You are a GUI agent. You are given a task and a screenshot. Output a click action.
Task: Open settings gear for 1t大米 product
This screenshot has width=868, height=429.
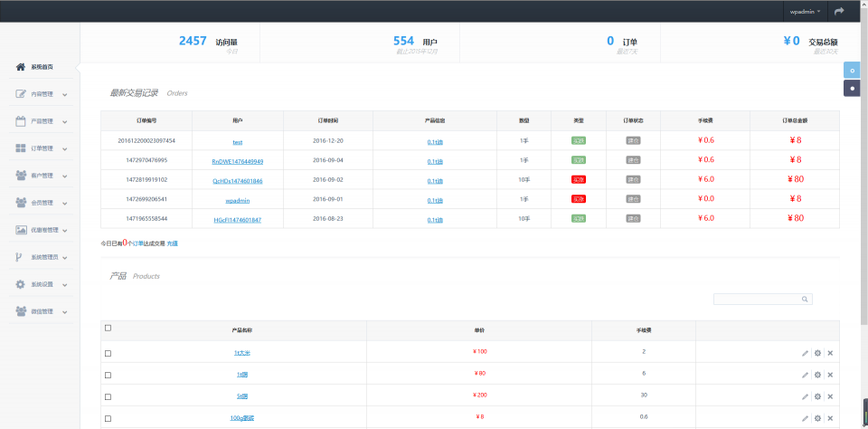click(x=817, y=353)
